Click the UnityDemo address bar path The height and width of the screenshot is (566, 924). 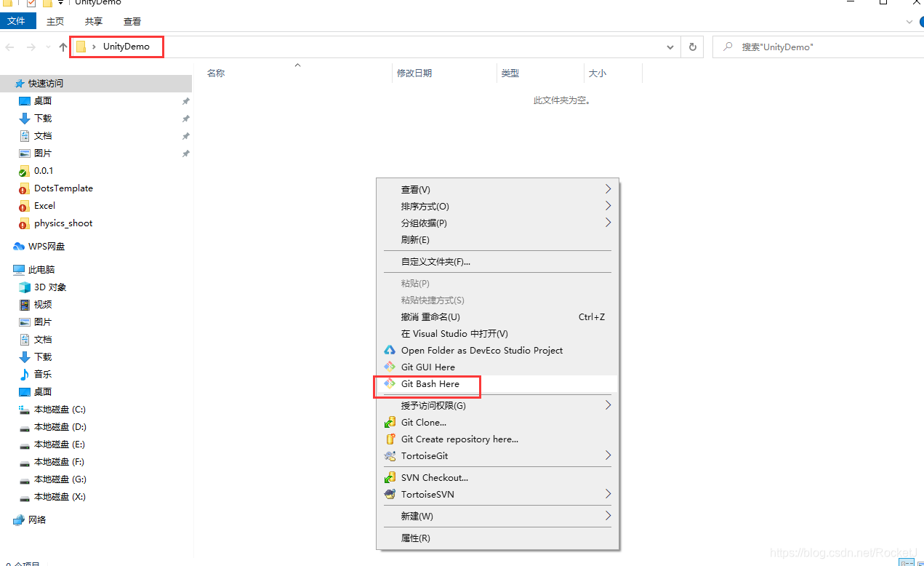pyautogui.click(x=126, y=46)
